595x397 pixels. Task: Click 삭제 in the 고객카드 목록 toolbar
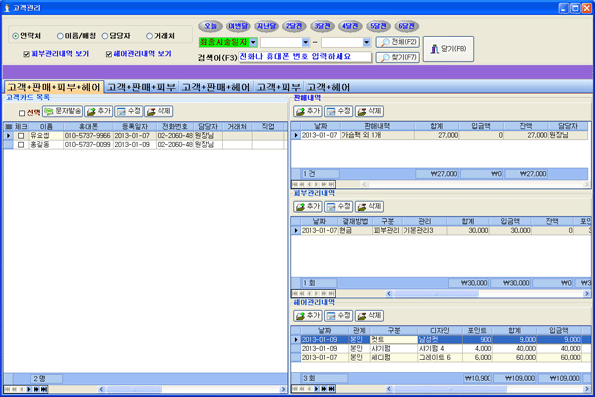159,111
